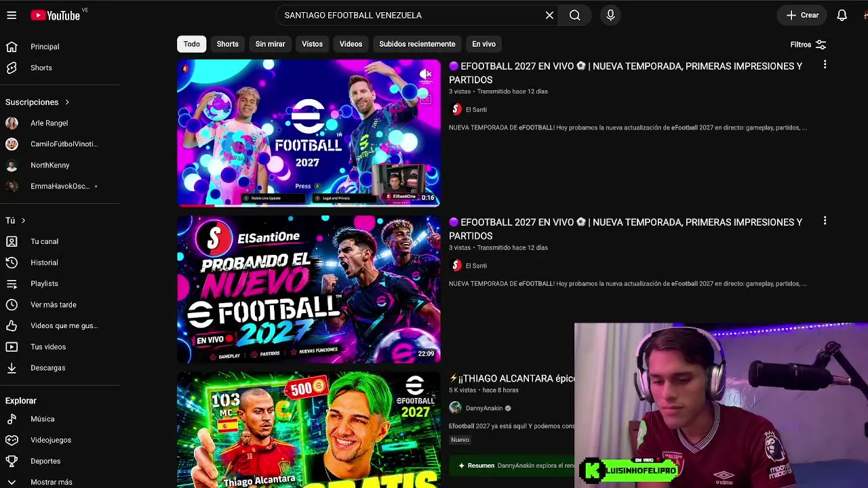Open the options menu for the 22:09 video
The height and width of the screenshot is (488, 868).
tap(825, 221)
